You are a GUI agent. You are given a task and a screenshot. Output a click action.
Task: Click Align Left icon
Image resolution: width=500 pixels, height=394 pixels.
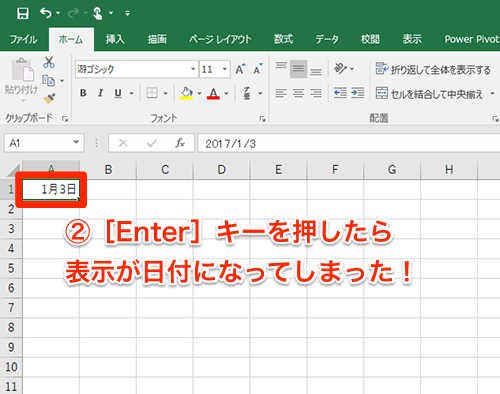[x=281, y=93]
